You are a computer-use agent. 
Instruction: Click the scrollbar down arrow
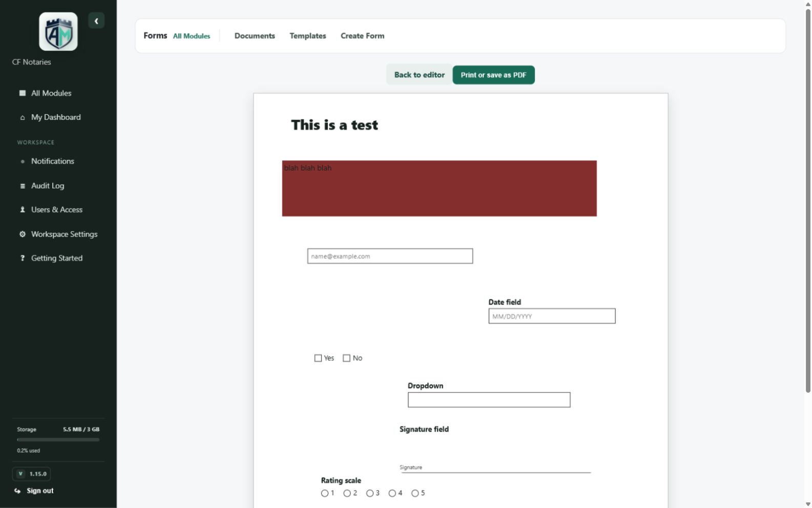point(808,504)
